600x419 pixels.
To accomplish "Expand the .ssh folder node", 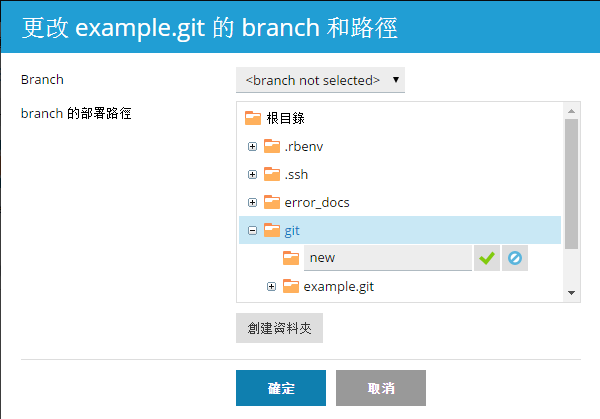I will pyautogui.click(x=253, y=174).
